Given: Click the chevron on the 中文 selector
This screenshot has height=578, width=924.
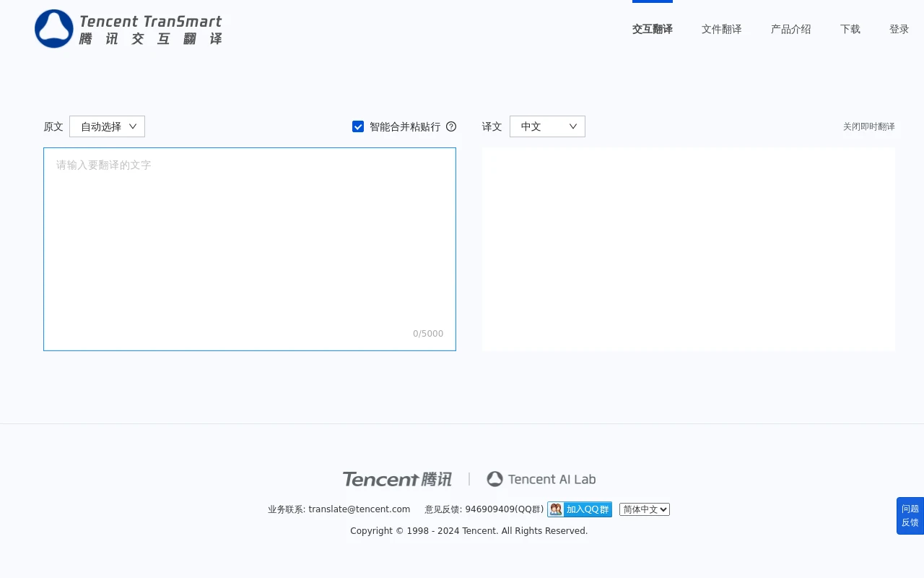Looking at the screenshot, I should click(572, 126).
